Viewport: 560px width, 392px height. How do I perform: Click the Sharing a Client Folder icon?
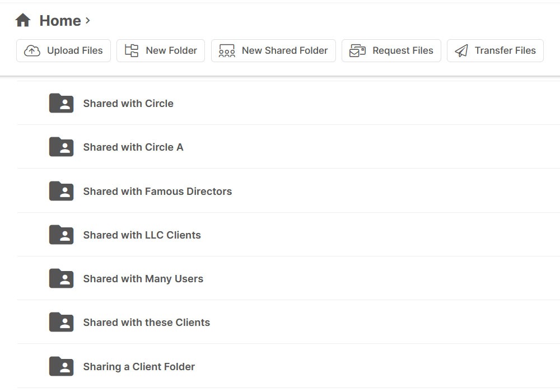coord(61,366)
